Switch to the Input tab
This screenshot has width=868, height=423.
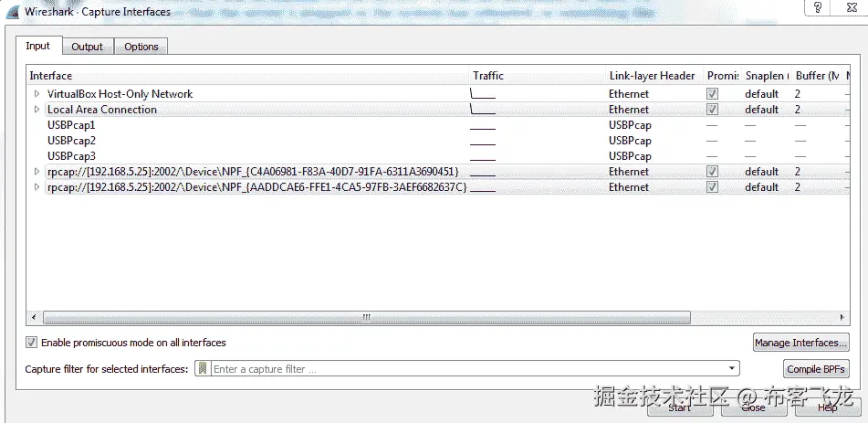pyautogui.click(x=38, y=46)
